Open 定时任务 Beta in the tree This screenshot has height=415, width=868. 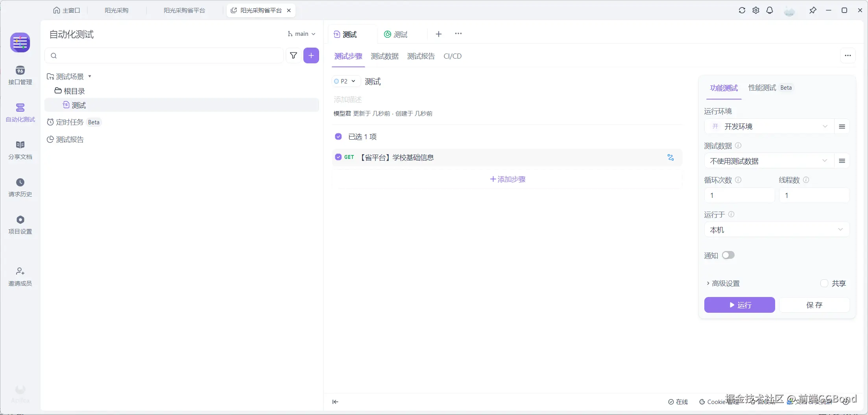click(x=74, y=122)
